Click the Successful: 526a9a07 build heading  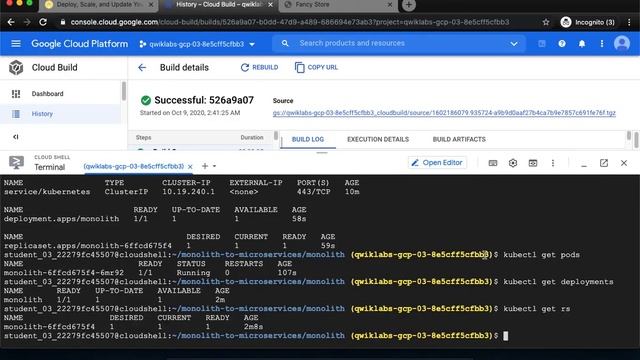204,100
